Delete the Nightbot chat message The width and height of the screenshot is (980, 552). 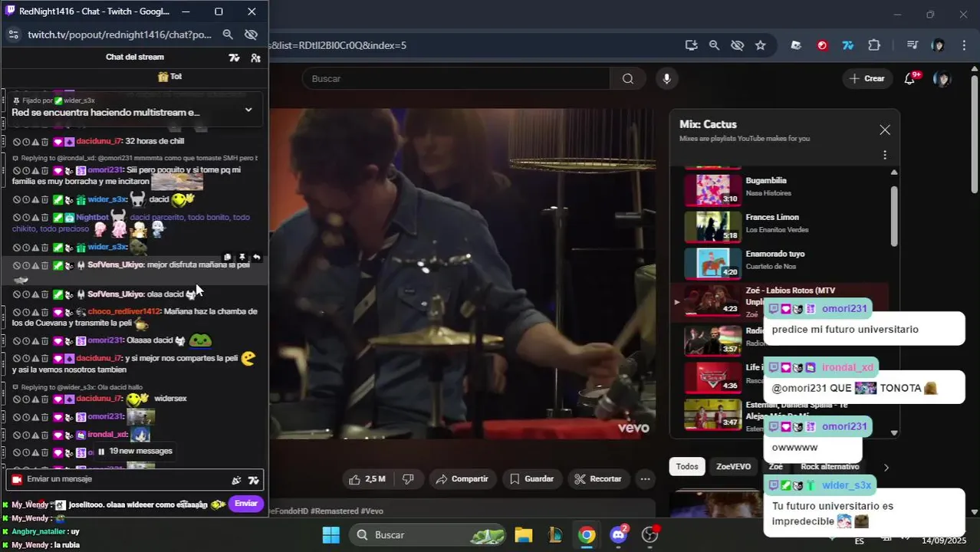pyautogui.click(x=44, y=218)
